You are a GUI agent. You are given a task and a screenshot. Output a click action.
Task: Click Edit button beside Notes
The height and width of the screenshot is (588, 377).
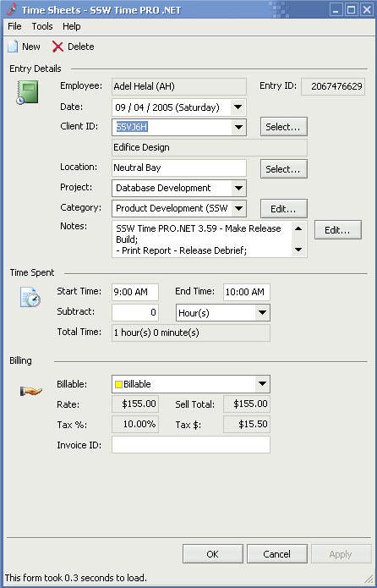pos(337,230)
